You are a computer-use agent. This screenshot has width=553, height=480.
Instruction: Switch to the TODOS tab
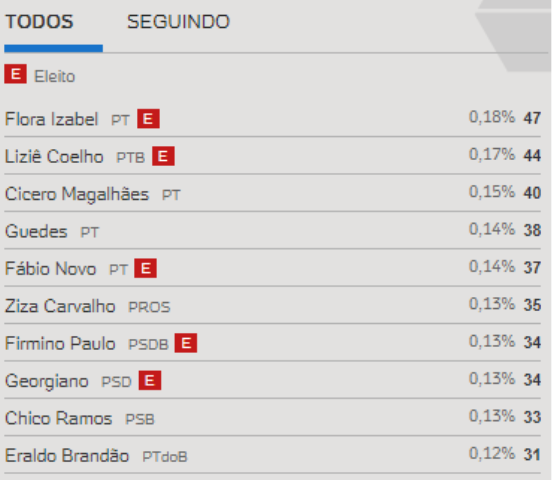click(39, 22)
